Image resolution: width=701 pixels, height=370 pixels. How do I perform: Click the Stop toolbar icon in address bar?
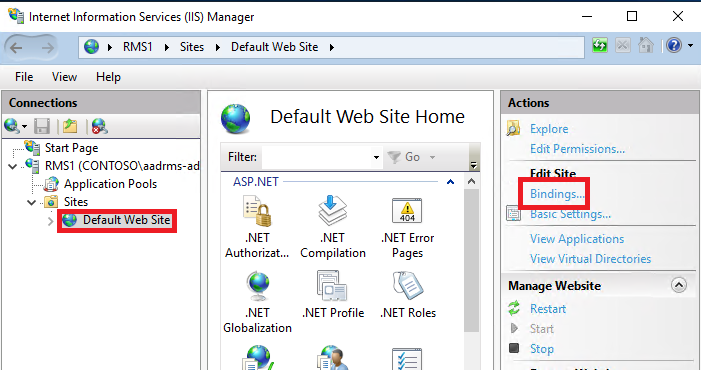[622, 46]
